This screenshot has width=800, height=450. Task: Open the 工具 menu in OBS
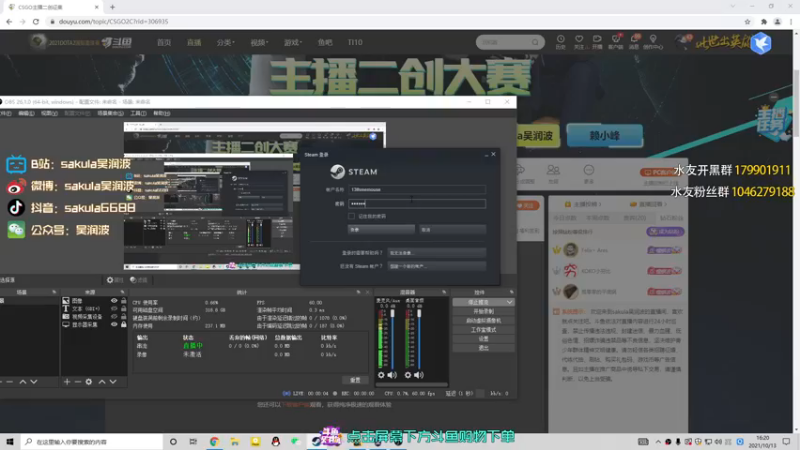click(x=138, y=113)
